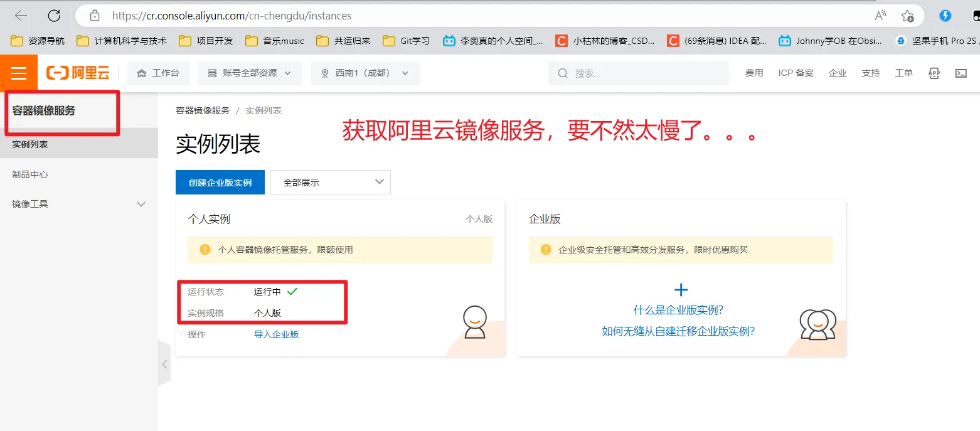980x431 pixels.
Task: Reload the page with refresh icon
Action: (x=54, y=16)
